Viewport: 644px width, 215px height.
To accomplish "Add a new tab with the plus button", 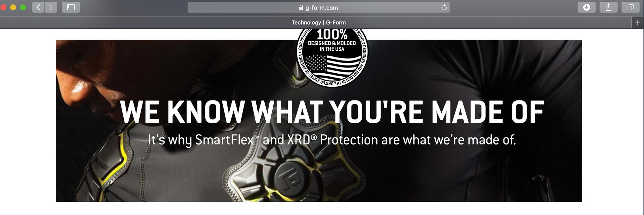I will tap(637, 23).
